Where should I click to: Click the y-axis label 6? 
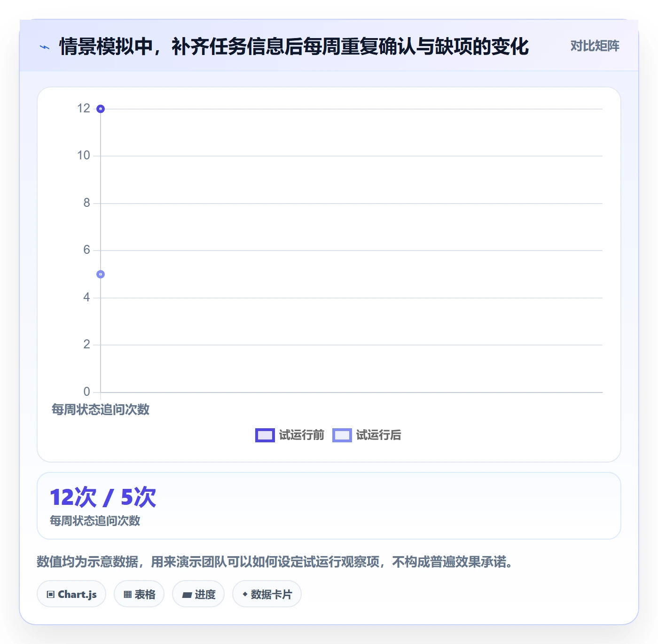(86, 250)
